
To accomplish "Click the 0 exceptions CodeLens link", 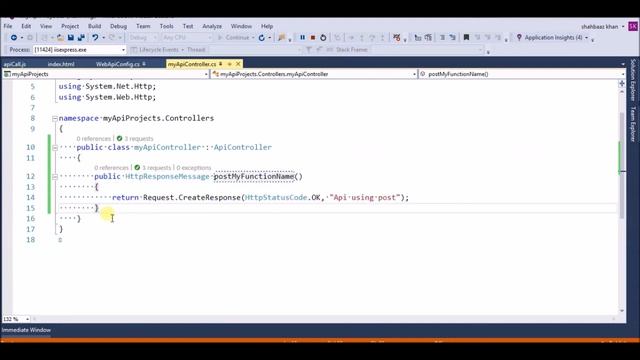I will [194, 168].
